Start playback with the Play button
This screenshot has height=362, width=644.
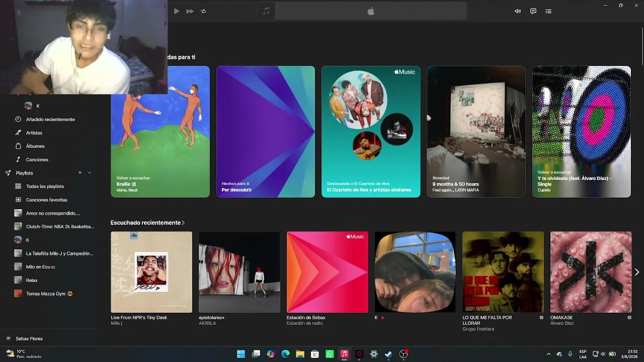[x=177, y=11]
